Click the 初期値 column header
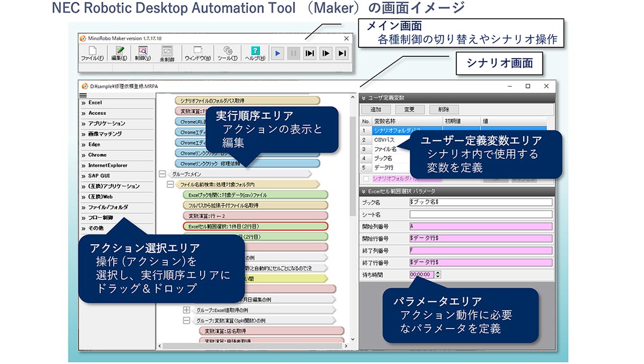 point(461,121)
